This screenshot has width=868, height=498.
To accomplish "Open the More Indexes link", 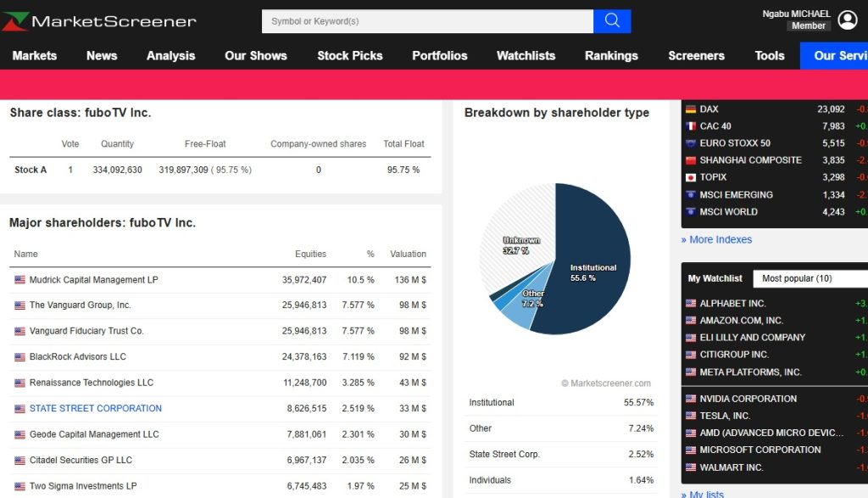I will pyautogui.click(x=717, y=239).
